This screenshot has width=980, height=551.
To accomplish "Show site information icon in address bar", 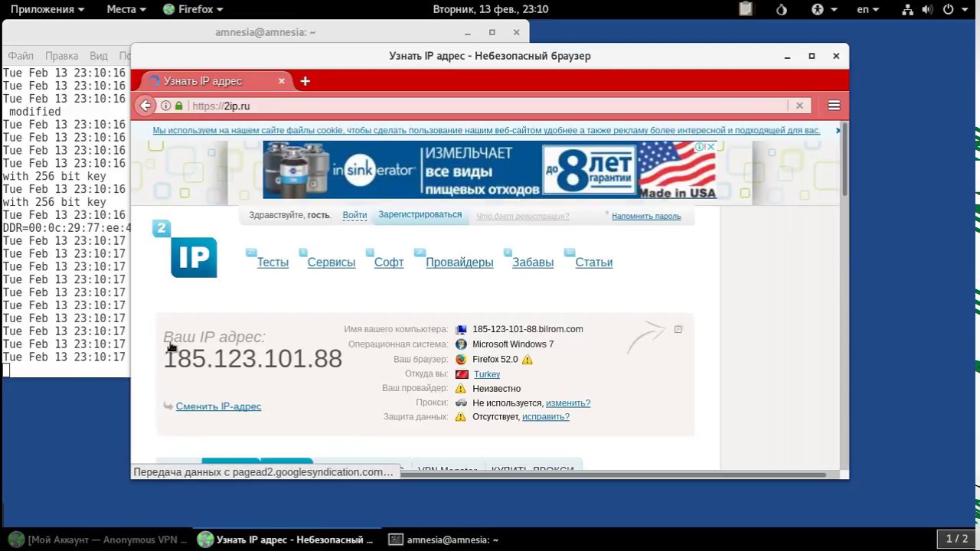I will click(165, 106).
